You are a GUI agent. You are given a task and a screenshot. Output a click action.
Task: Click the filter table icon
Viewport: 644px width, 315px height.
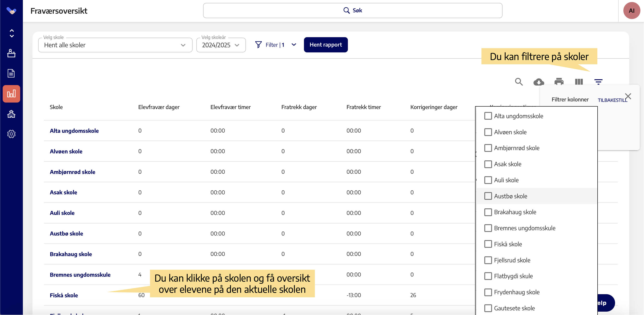pos(598,82)
